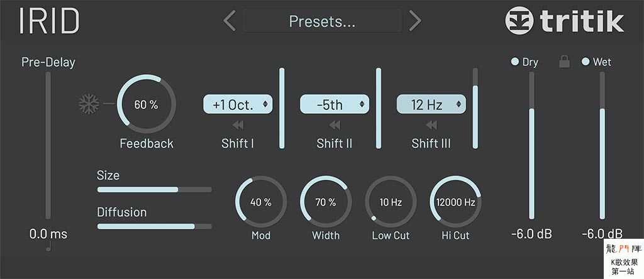Go to next preset with right arrow
Image resolution: width=644 pixels, height=279 pixels.
point(415,21)
